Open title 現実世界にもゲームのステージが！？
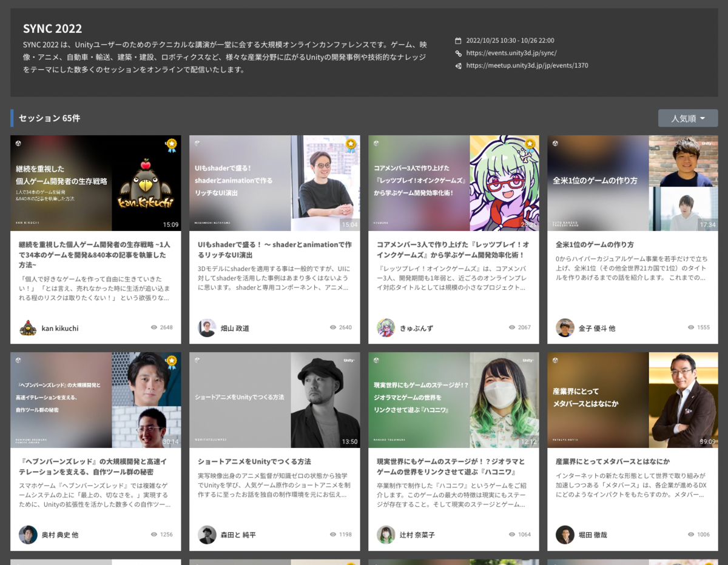 click(x=451, y=467)
